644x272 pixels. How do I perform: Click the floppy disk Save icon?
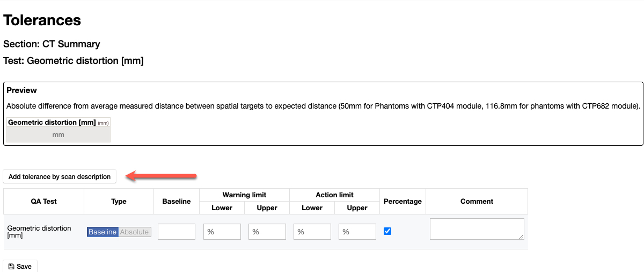tap(11, 267)
